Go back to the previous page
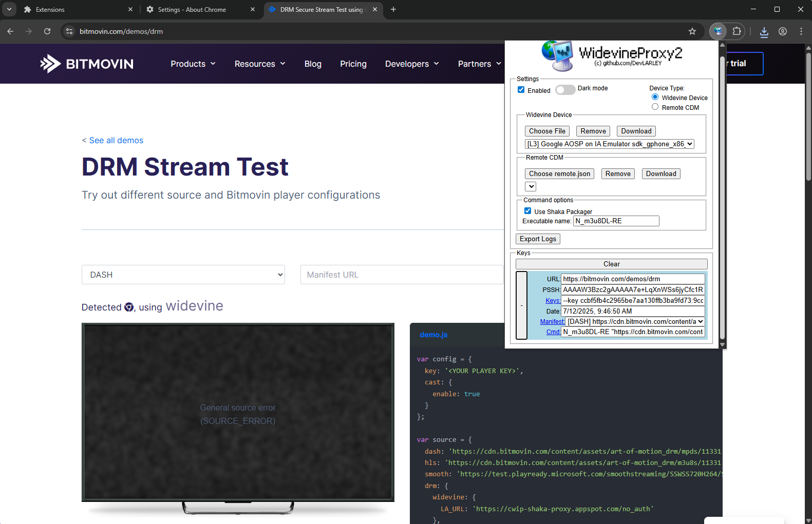 [x=10, y=31]
